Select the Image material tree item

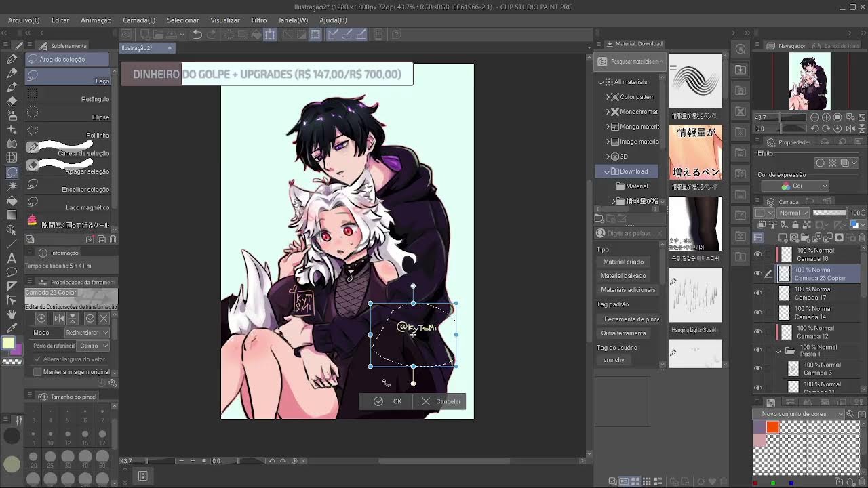coord(634,142)
